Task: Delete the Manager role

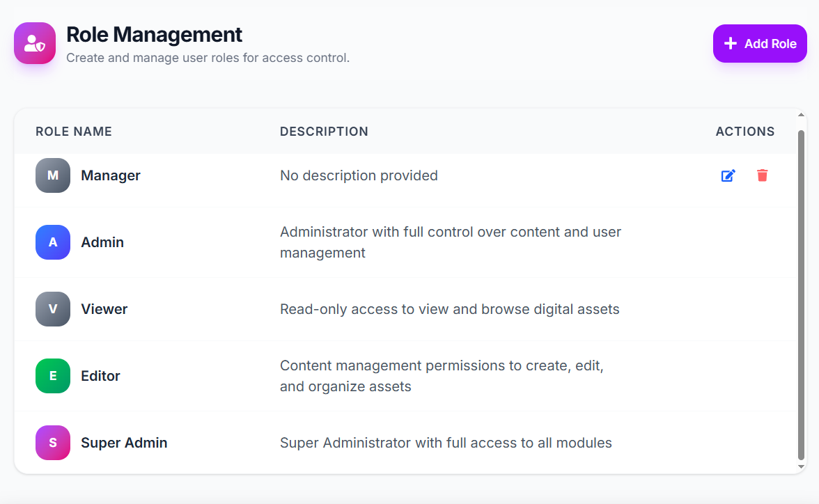Action: 763,175
